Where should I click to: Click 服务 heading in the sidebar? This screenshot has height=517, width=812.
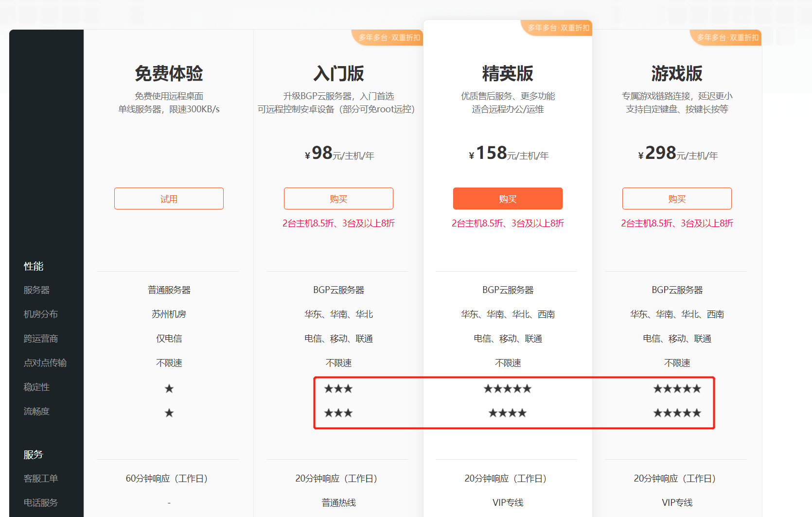click(x=34, y=454)
